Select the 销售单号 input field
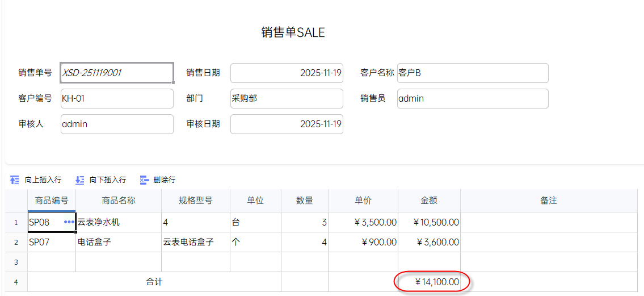The image size is (644, 296). (117, 73)
